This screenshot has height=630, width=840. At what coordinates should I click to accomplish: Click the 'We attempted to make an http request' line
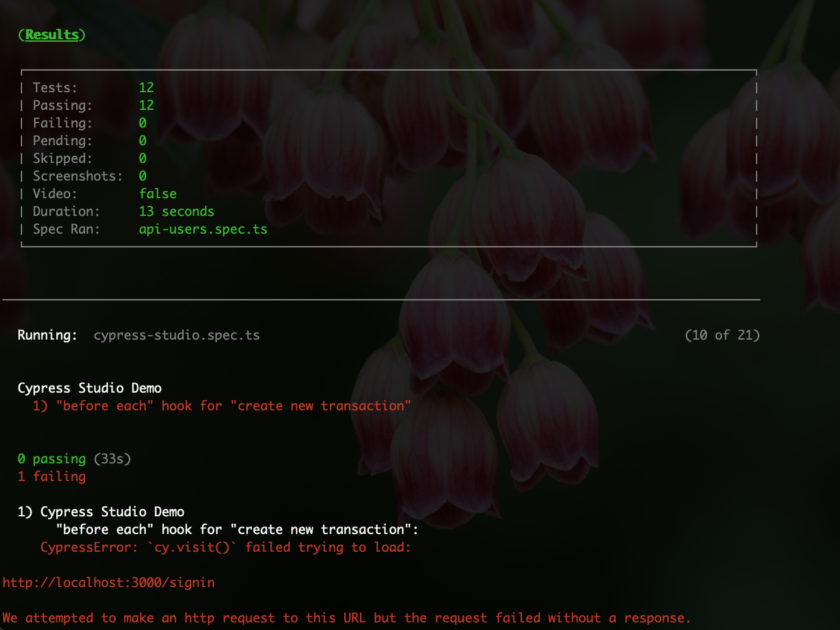pyautogui.click(x=346, y=618)
